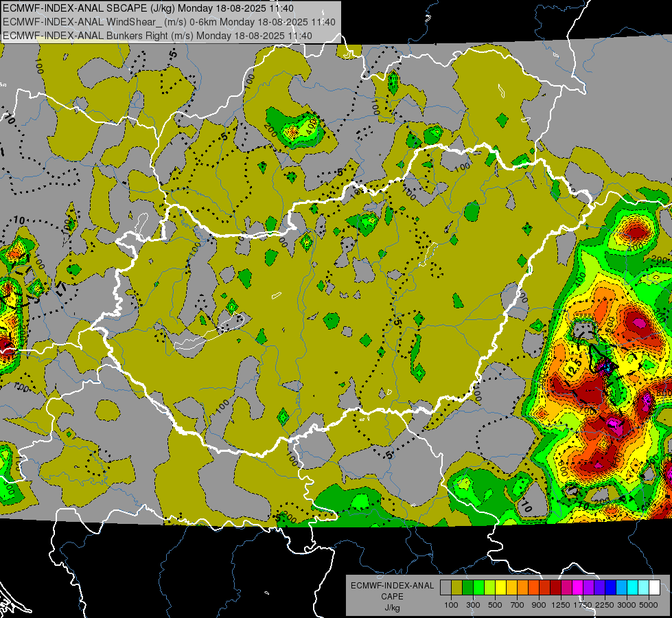Click the pure blue legend swatch
Screen dimensions: 672x618
pos(611,588)
